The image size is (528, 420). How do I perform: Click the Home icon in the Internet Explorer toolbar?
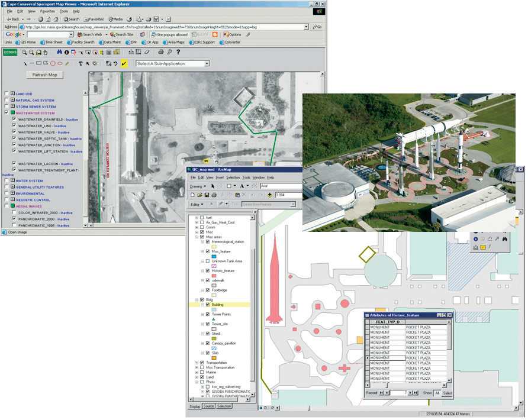tap(56, 19)
